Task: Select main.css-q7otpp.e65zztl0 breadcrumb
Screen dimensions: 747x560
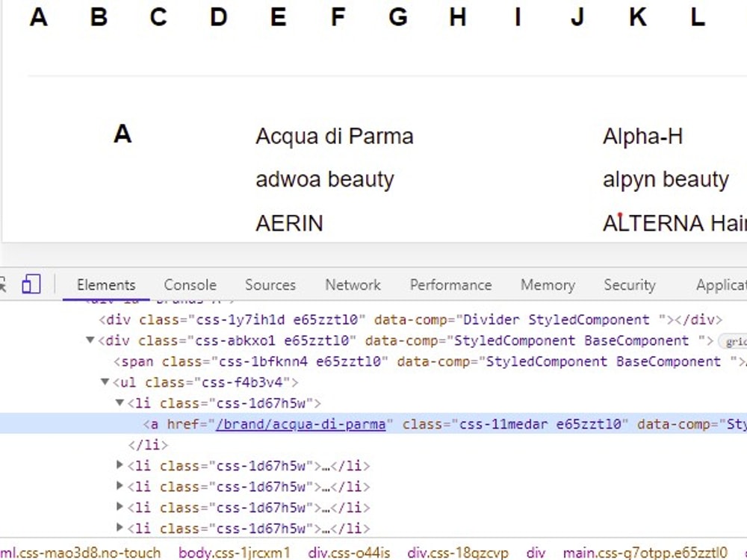Action: (x=645, y=553)
